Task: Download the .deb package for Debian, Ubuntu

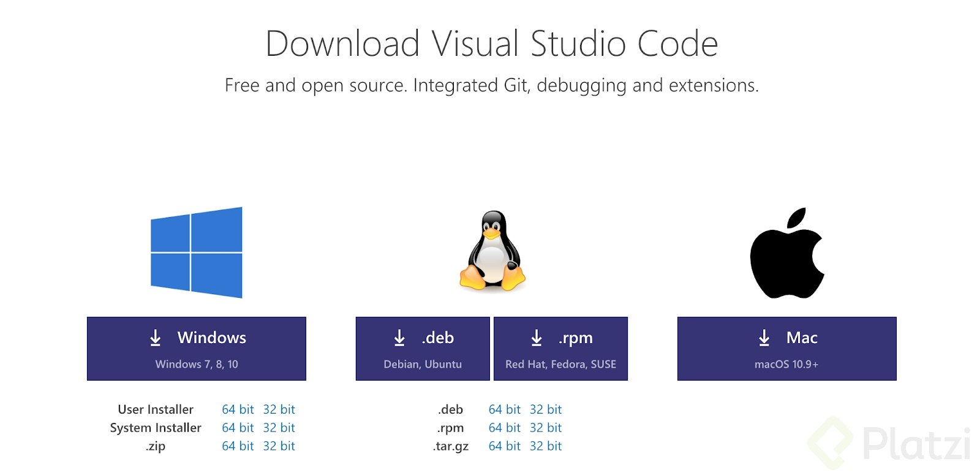Action: tap(423, 349)
